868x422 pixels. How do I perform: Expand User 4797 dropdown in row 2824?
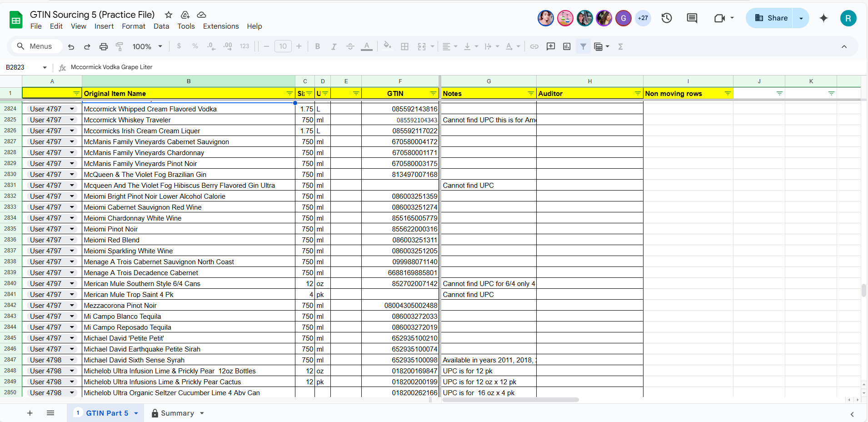point(72,109)
